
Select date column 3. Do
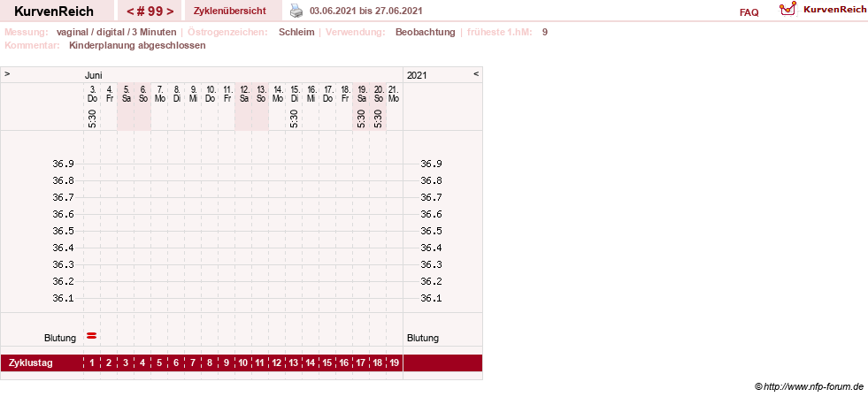[x=92, y=94]
